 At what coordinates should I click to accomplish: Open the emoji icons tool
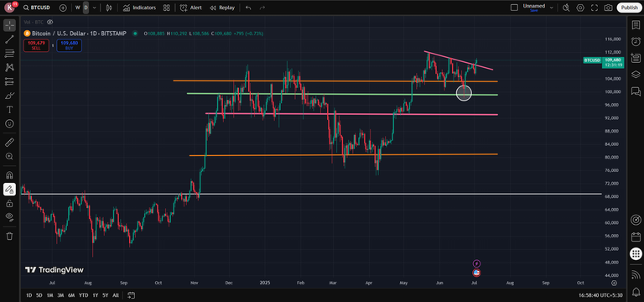(9, 123)
